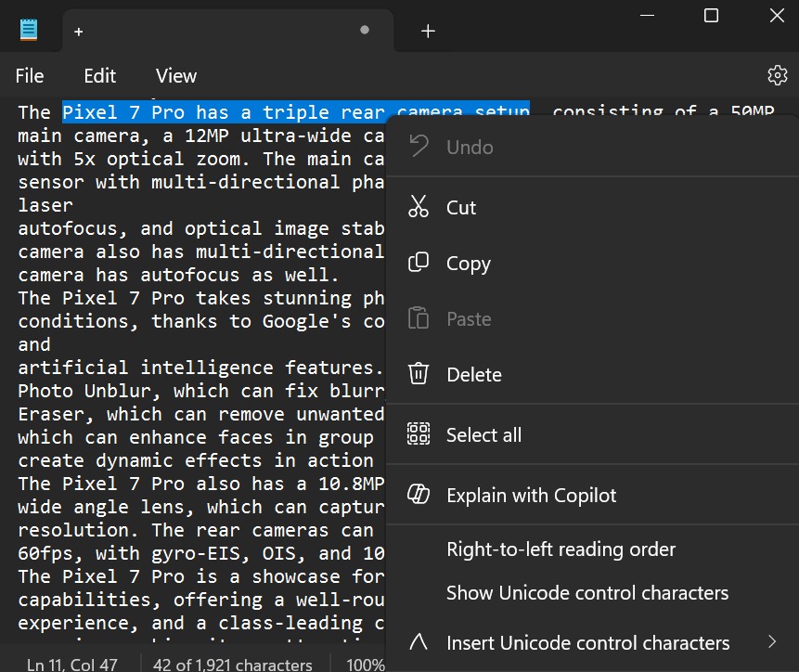799x672 pixels.
Task: Click the 100% zoom level in status bar
Action: tap(366, 665)
